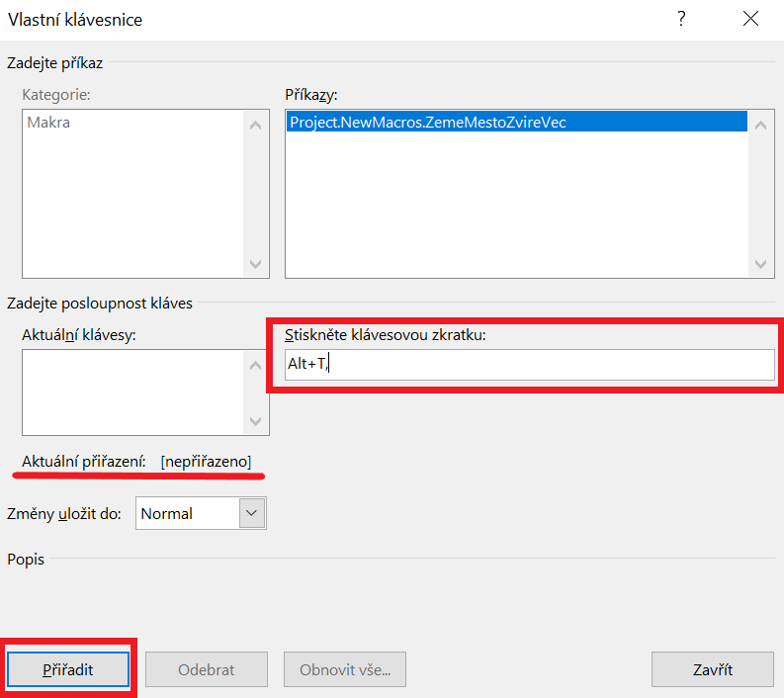Screen dimensions: 784x698
Task: Focus the shortcut key field showing Alt+T
Action: 530,365
